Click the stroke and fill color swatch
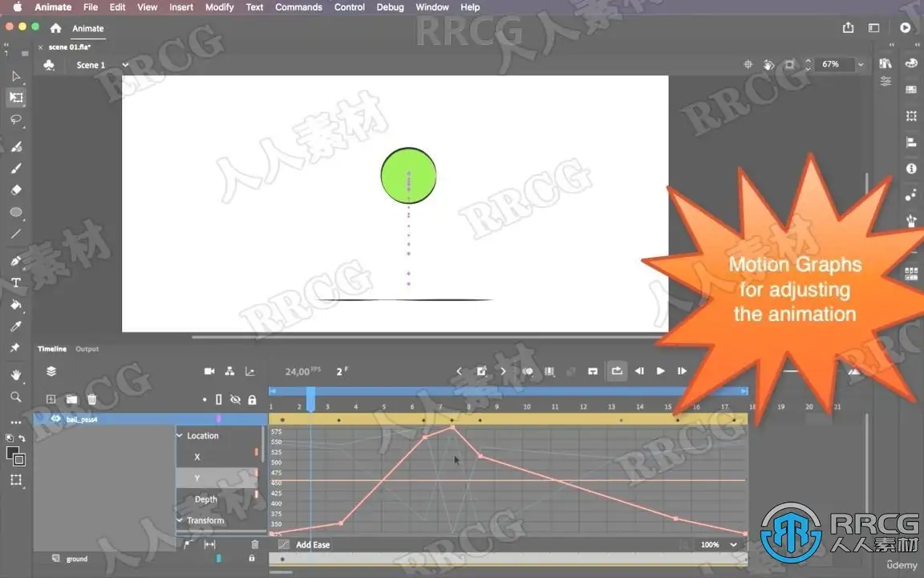The image size is (924, 578). (16, 456)
